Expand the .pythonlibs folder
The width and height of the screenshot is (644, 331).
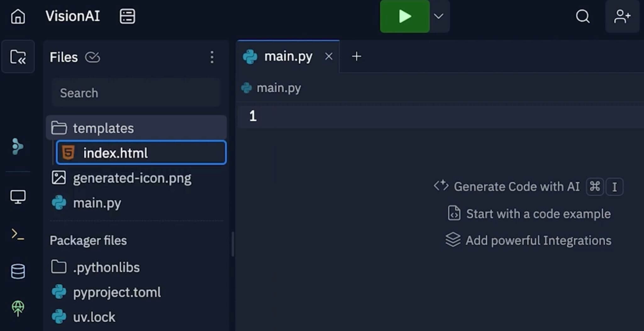tap(106, 267)
